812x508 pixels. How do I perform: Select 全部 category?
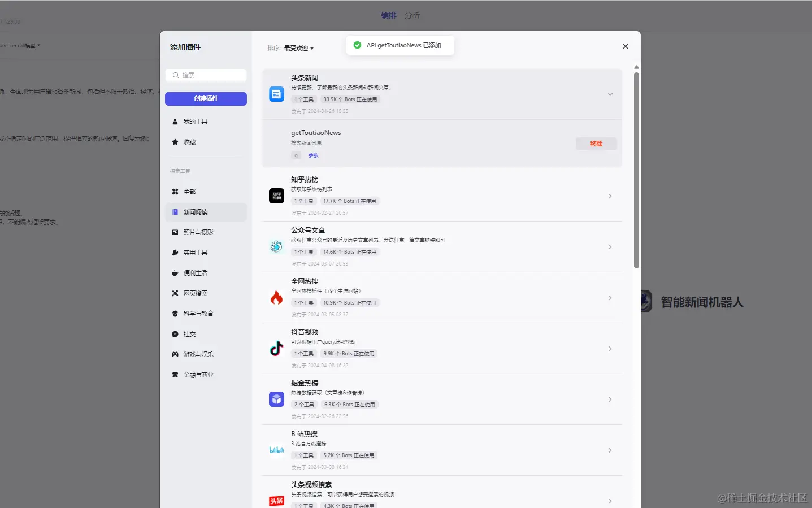point(206,192)
